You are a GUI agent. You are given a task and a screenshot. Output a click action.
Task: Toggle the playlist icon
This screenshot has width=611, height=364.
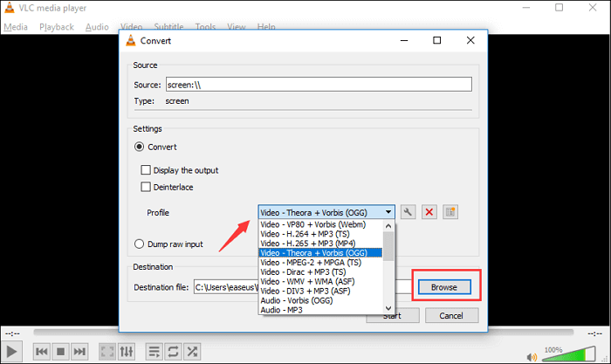154,351
